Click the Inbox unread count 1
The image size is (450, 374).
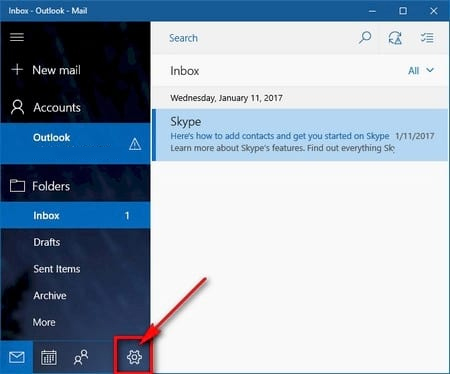127,216
